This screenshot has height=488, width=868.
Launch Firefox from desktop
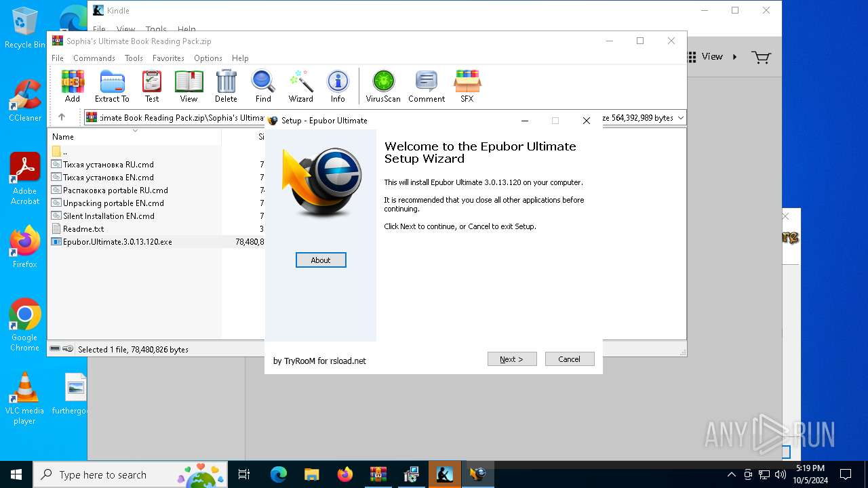24,247
